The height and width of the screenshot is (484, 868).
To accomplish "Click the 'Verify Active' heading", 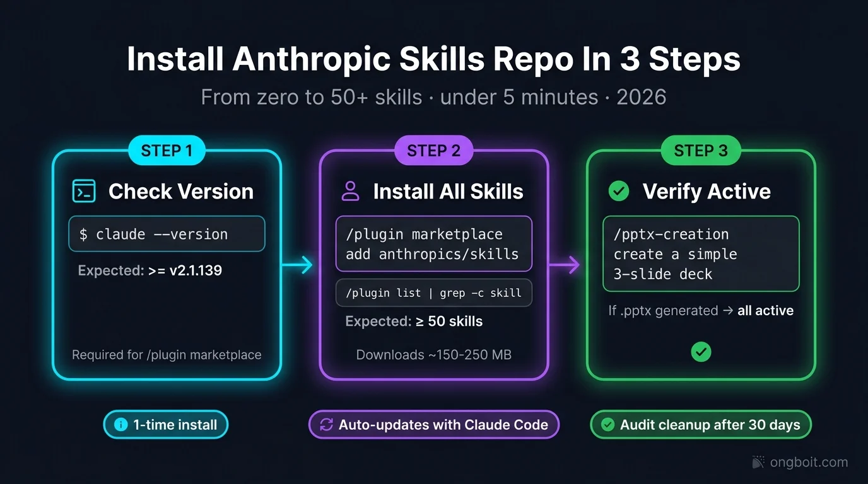I will pos(707,192).
